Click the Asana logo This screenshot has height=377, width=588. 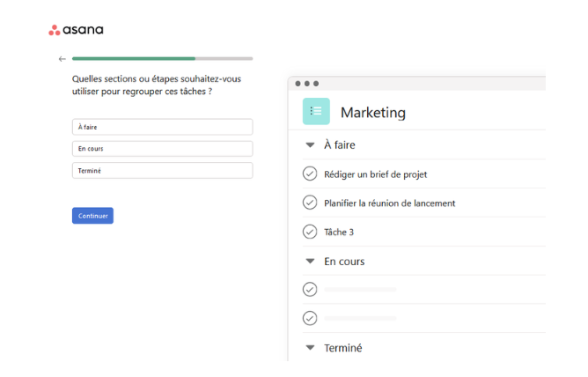pyautogui.click(x=76, y=30)
